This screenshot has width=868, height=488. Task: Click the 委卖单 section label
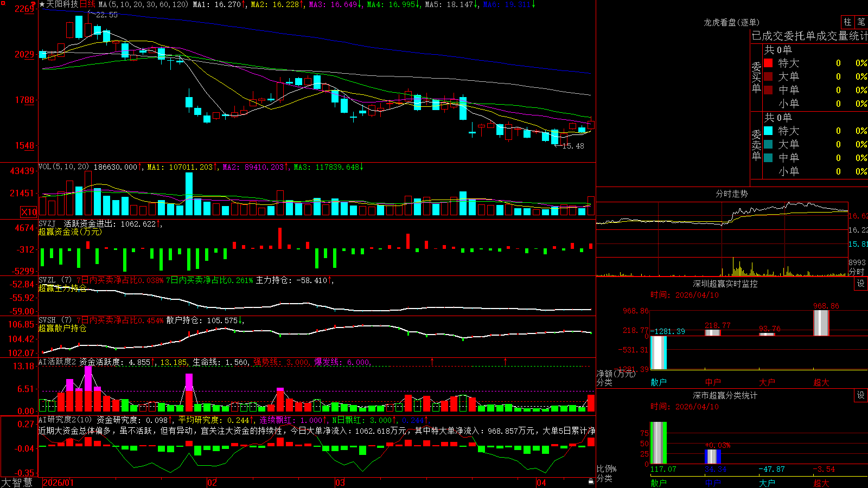756,145
